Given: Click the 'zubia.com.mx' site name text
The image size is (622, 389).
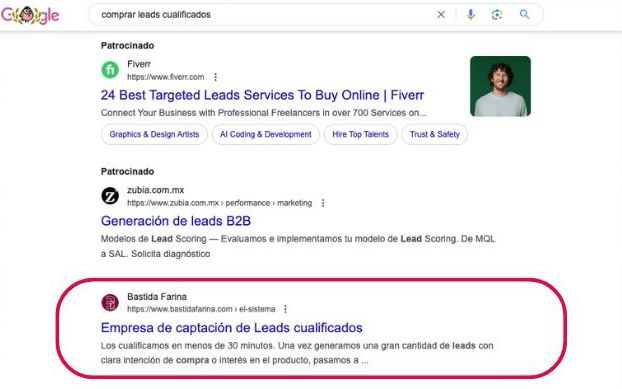Looking at the screenshot, I should (x=156, y=190).
